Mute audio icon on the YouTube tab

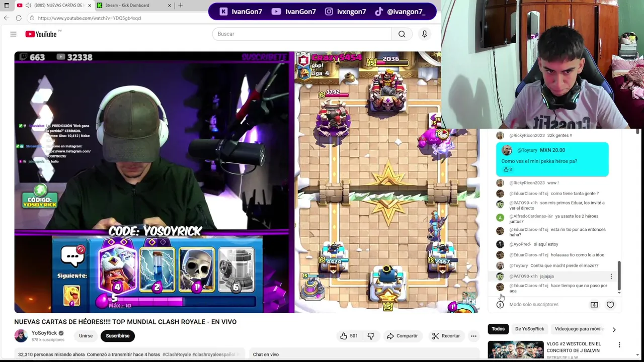28,5
